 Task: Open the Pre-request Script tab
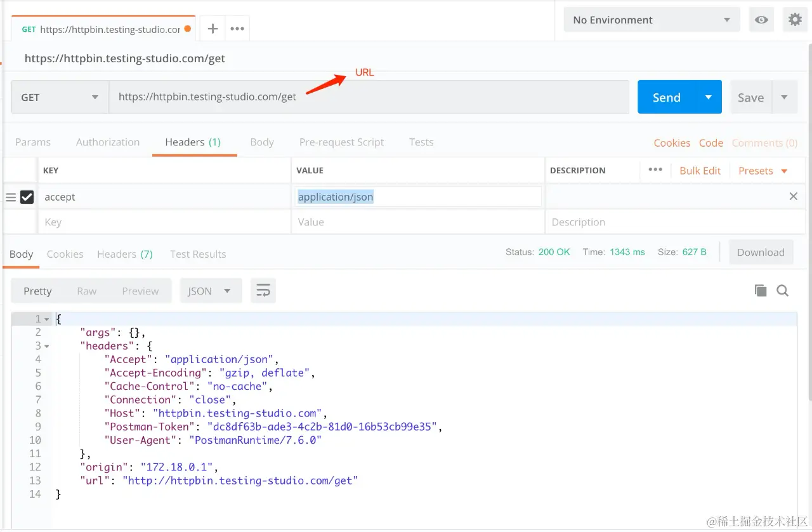coord(342,142)
